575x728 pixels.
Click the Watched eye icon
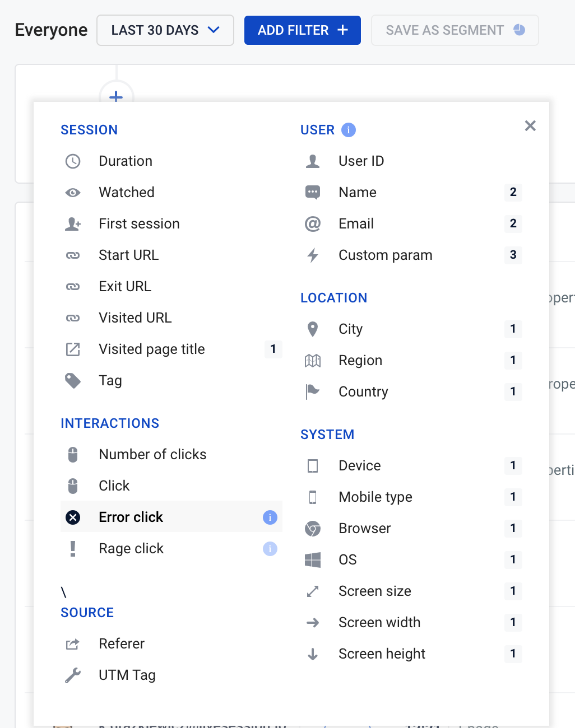click(72, 192)
